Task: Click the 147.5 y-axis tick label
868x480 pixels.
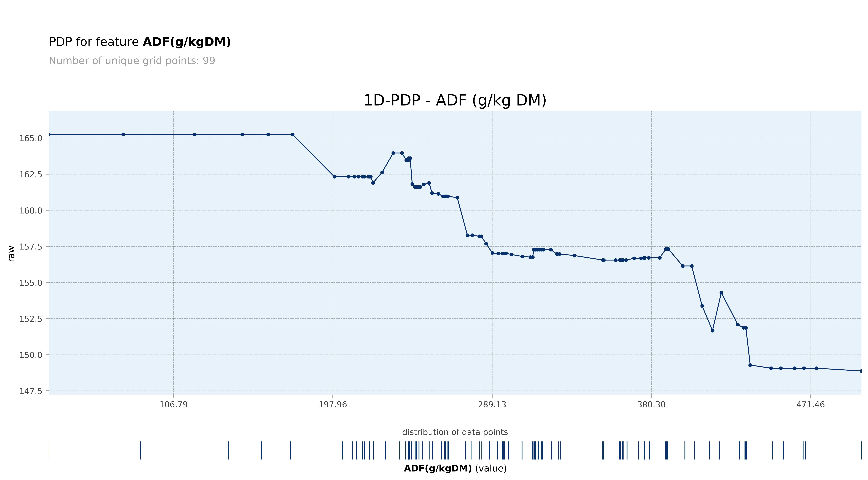Action: click(x=31, y=391)
